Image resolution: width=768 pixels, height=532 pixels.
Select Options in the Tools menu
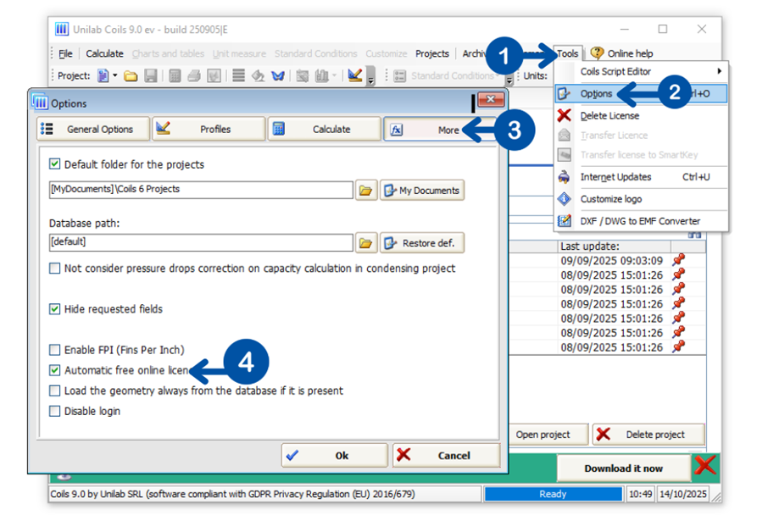tap(641, 93)
